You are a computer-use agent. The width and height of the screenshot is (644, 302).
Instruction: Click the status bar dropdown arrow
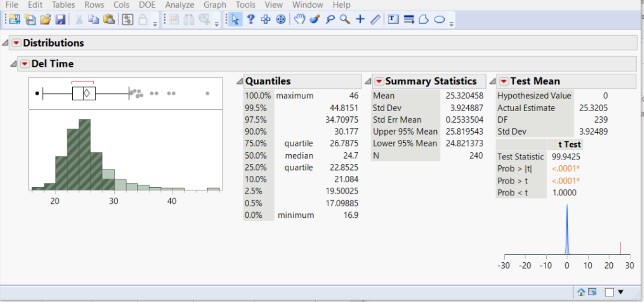pyautogui.click(x=621, y=292)
